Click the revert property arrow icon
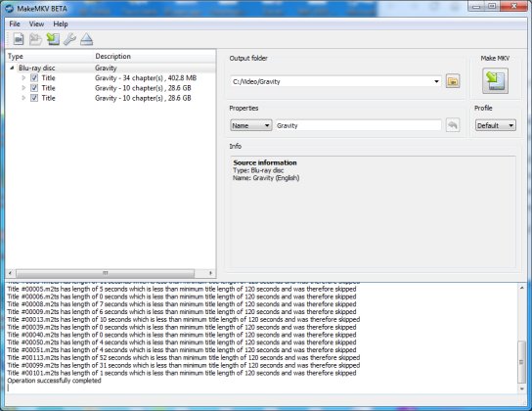The height and width of the screenshot is (411, 532). tap(453, 125)
